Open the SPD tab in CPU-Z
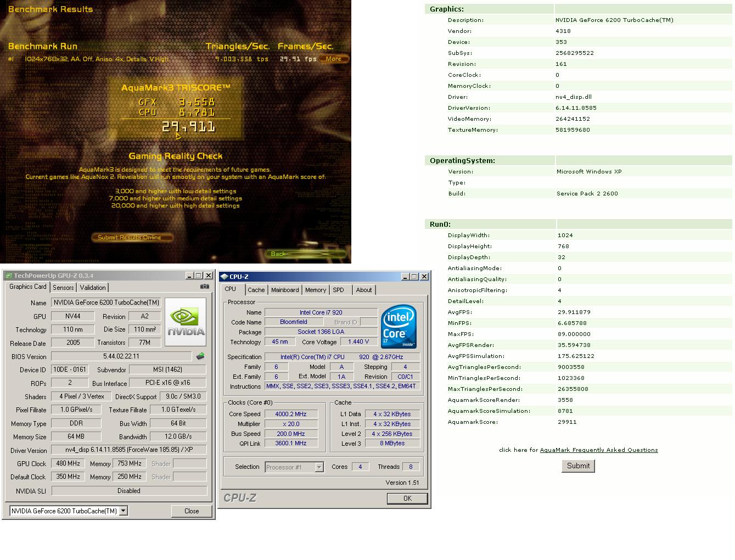Image resolution: width=735 pixels, height=560 pixels. [x=339, y=290]
